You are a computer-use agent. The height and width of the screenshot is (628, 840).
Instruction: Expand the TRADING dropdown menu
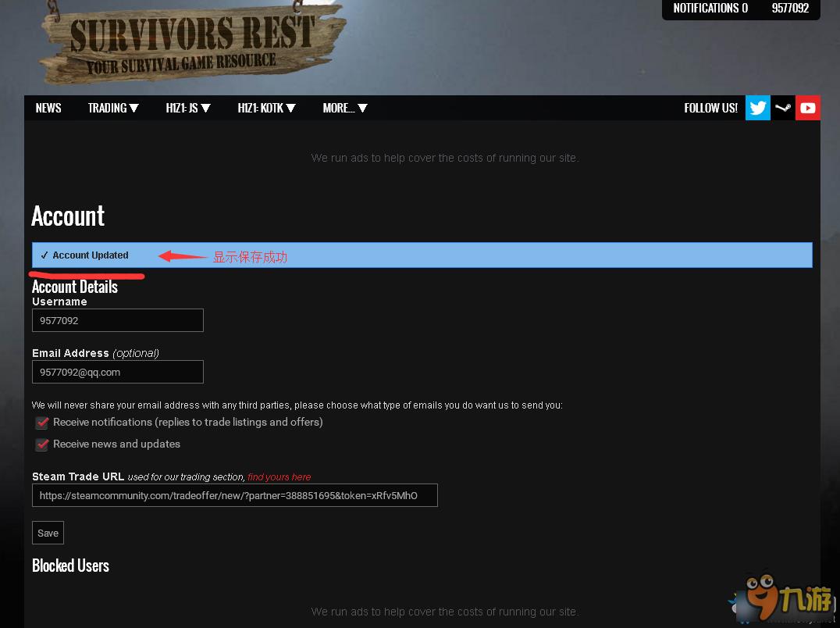113,109
